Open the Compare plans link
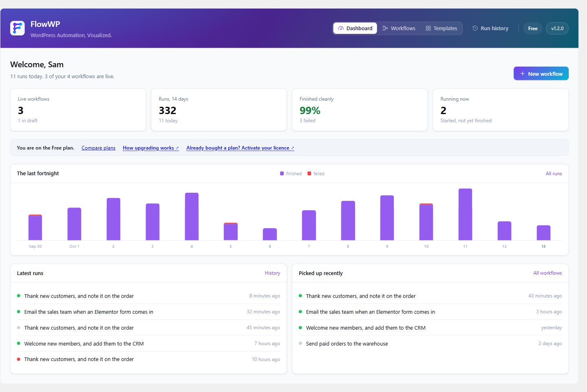 (98, 148)
